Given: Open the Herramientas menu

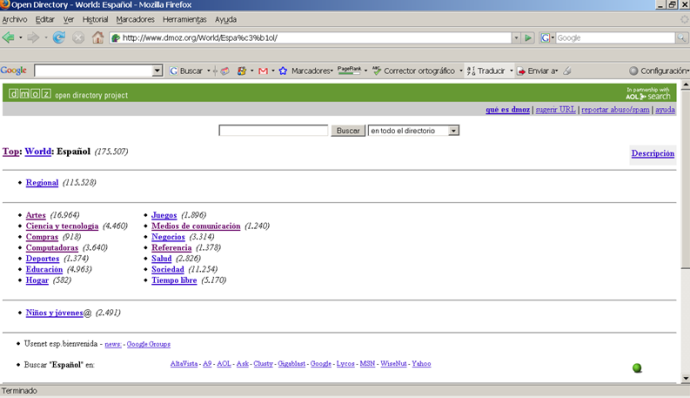Looking at the screenshot, I should click(x=184, y=19).
